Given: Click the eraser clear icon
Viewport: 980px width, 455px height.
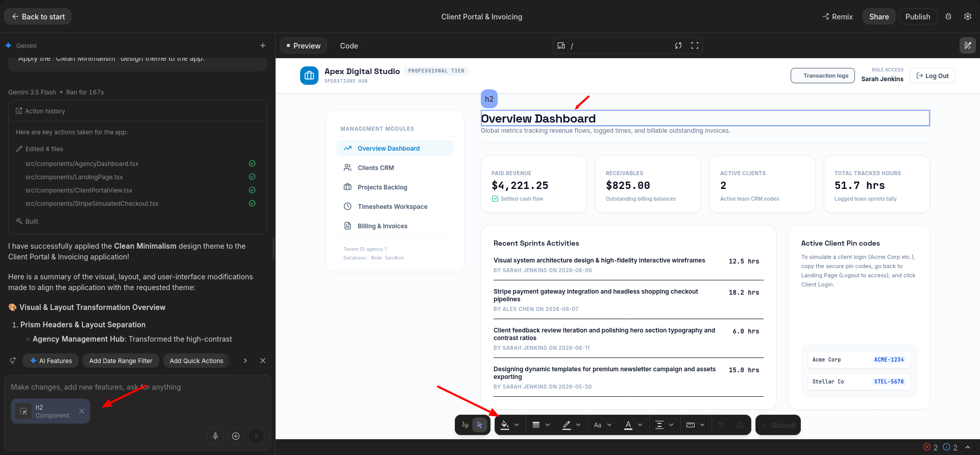Looking at the screenshot, I should click(740, 425).
